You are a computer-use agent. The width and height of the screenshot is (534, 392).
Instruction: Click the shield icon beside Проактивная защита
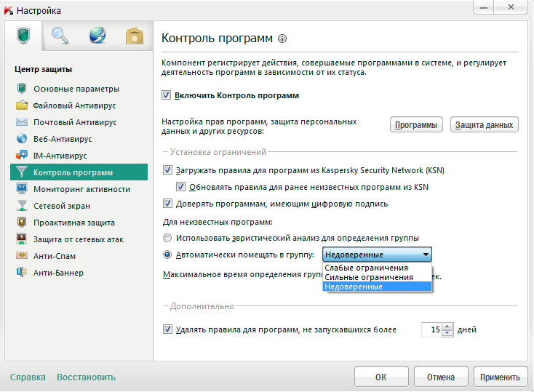click(22, 222)
